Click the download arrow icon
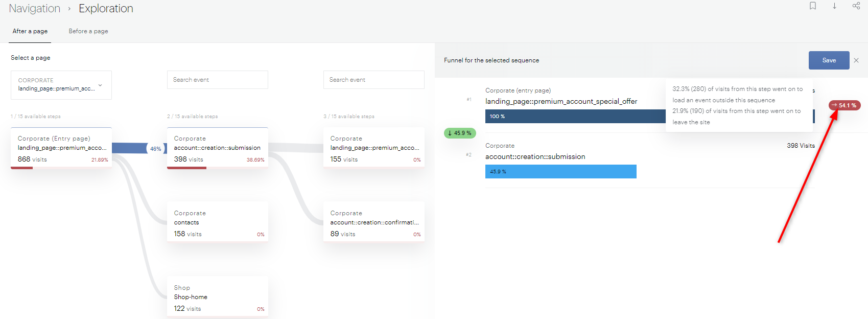The width and height of the screenshot is (868, 319). (x=834, y=6)
